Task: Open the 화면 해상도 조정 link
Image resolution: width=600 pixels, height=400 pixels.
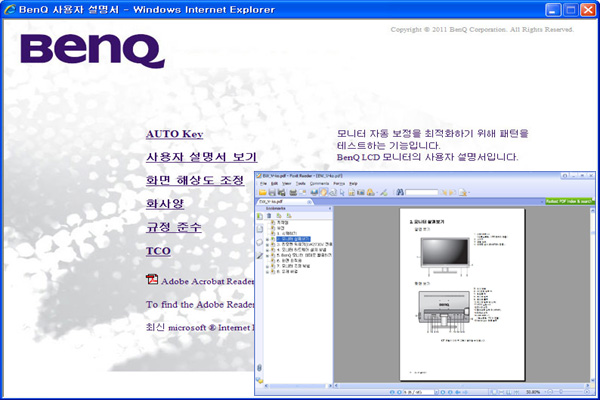Action: (x=195, y=180)
